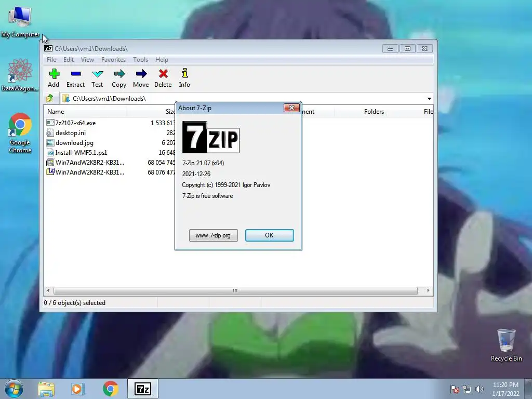Open the Tools menu
This screenshot has height=399, width=532.
pos(140,60)
